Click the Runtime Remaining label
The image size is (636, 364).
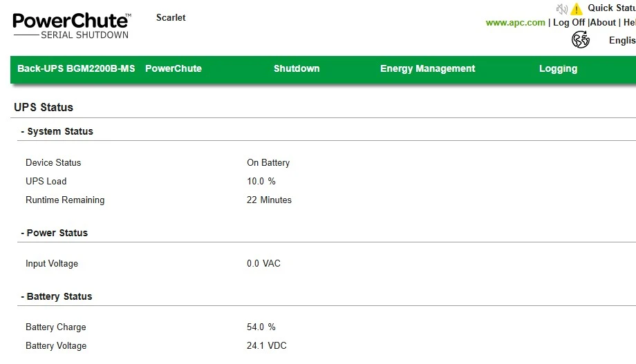pos(65,200)
